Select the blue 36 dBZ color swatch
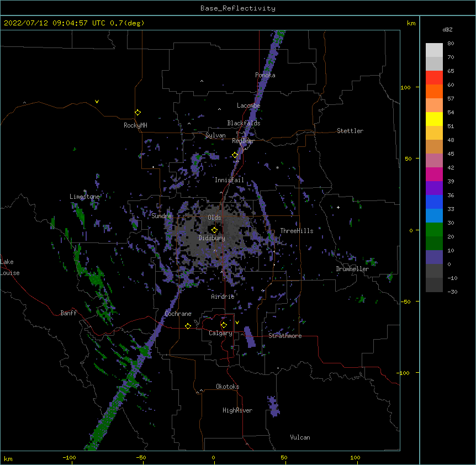 pyautogui.click(x=434, y=202)
